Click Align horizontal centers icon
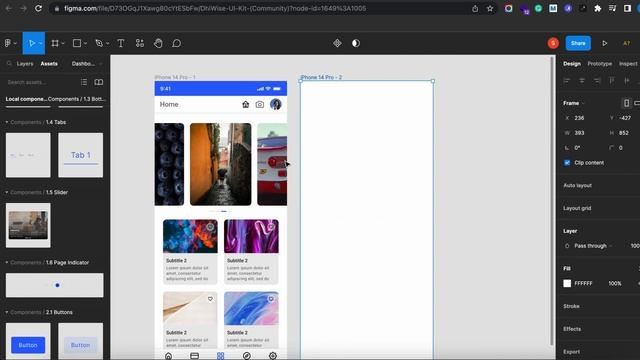640x360 pixels. (x=582, y=81)
